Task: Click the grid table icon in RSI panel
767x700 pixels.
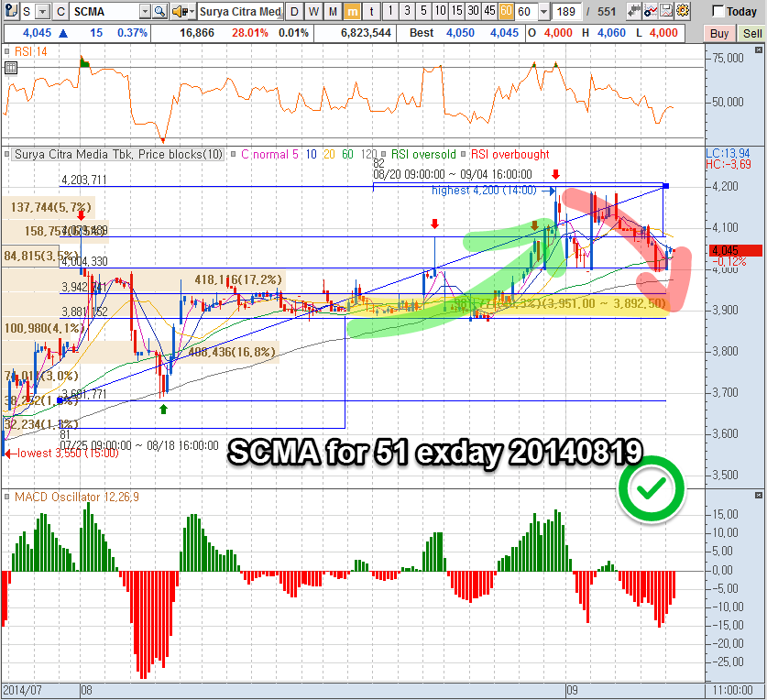Action: click(x=11, y=68)
